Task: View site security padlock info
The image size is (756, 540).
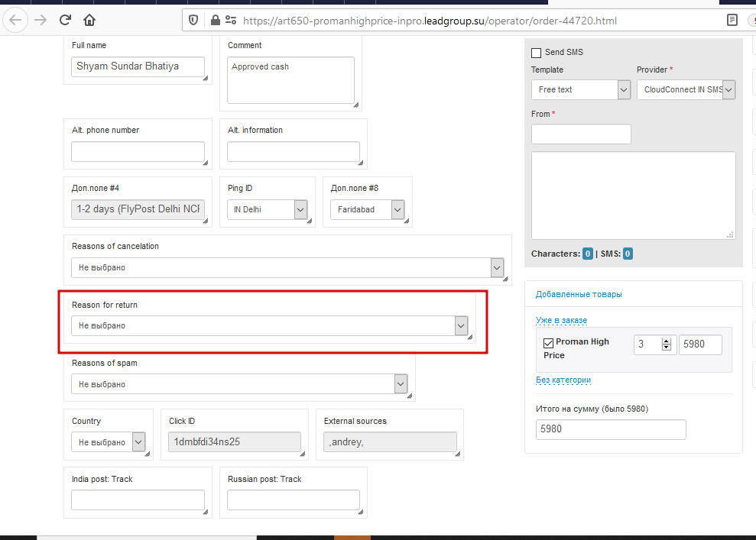Action: coord(216,20)
